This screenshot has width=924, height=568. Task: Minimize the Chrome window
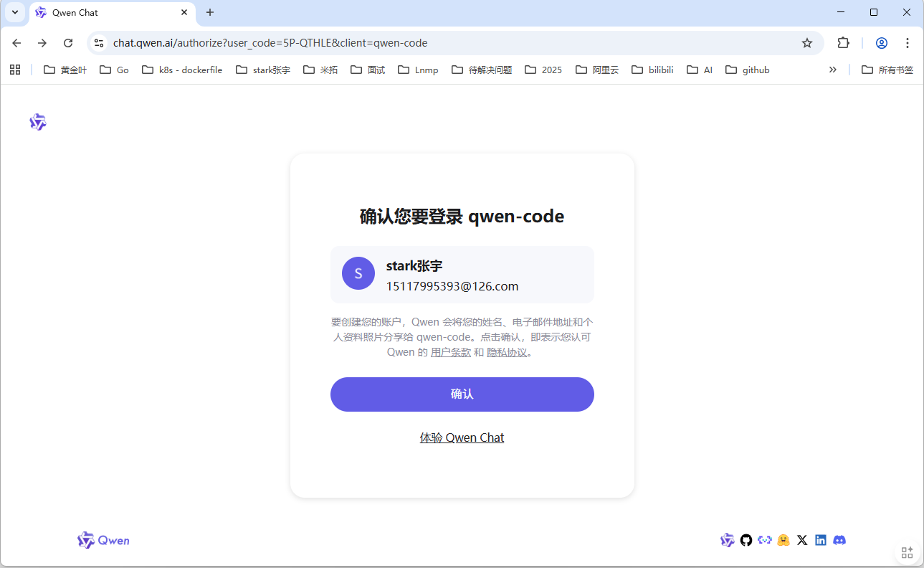[x=841, y=12]
